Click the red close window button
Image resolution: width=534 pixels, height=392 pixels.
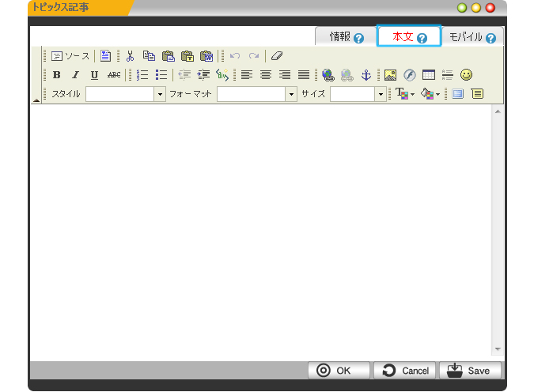490,8
